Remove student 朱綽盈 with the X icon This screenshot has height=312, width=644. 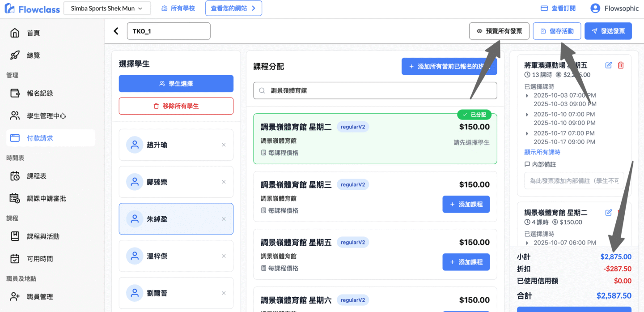pyautogui.click(x=224, y=219)
